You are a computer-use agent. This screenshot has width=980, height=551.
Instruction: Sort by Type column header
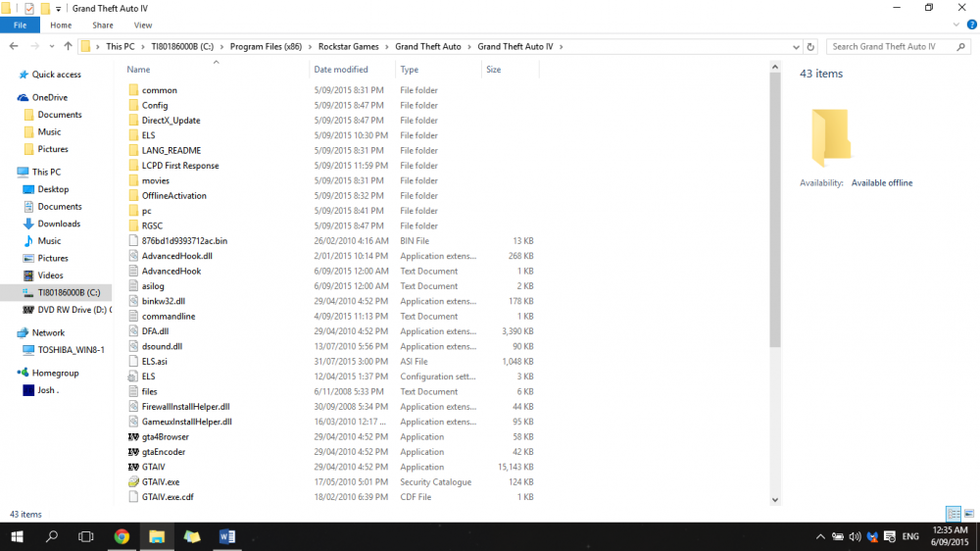(x=410, y=70)
